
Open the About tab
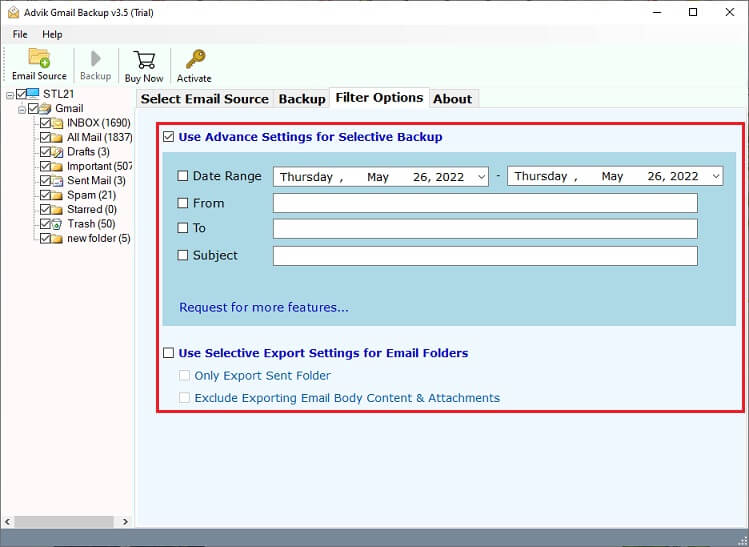pos(452,99)
